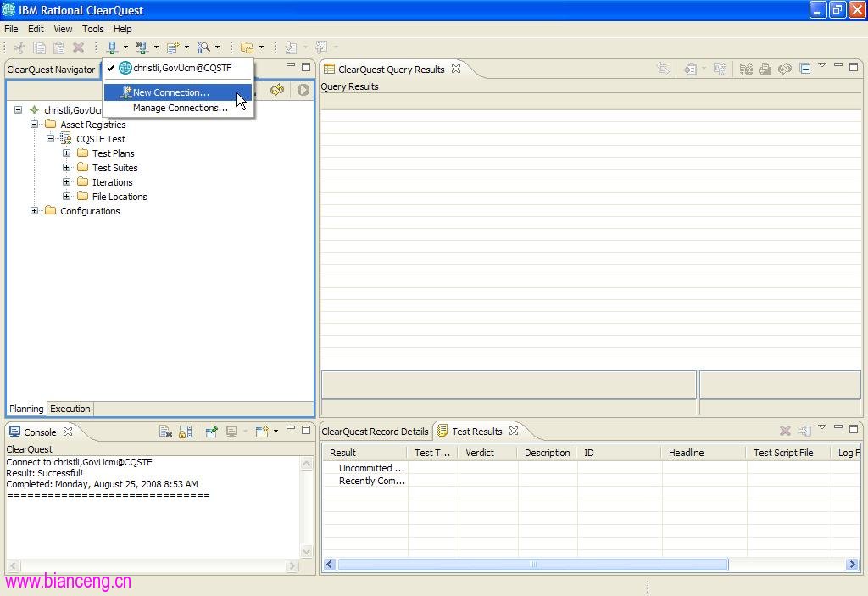The height and width of the screenshot is (596, 868).
Task: Click the Collapse All icon in Query Results toolbar
Action: coord(805,69)
